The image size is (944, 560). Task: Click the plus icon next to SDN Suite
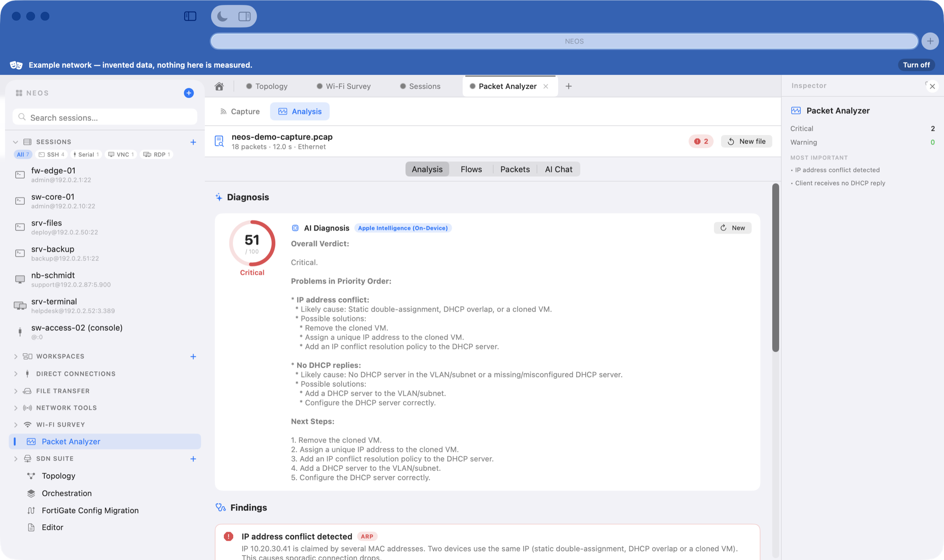tap(193, 459)
